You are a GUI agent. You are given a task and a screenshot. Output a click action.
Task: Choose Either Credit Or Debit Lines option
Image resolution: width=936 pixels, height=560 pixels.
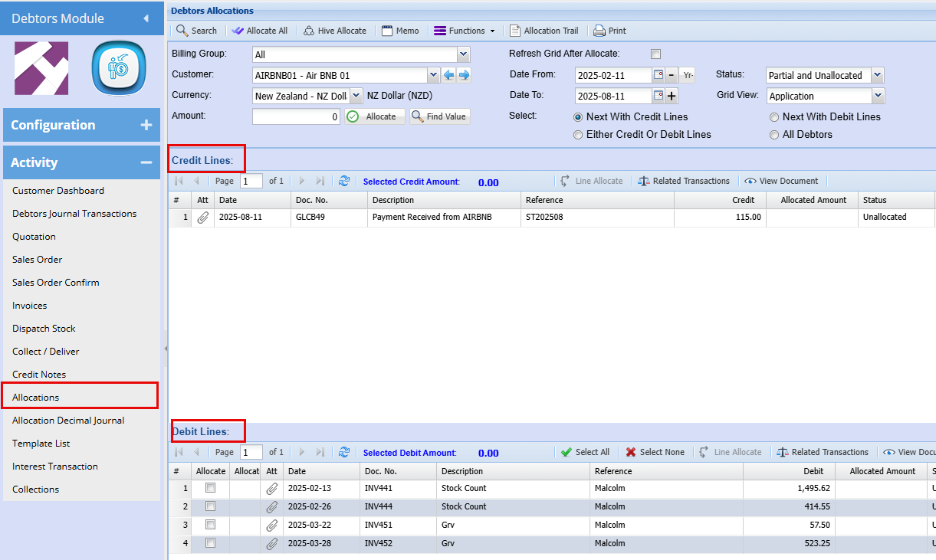[x=578, y=135]
